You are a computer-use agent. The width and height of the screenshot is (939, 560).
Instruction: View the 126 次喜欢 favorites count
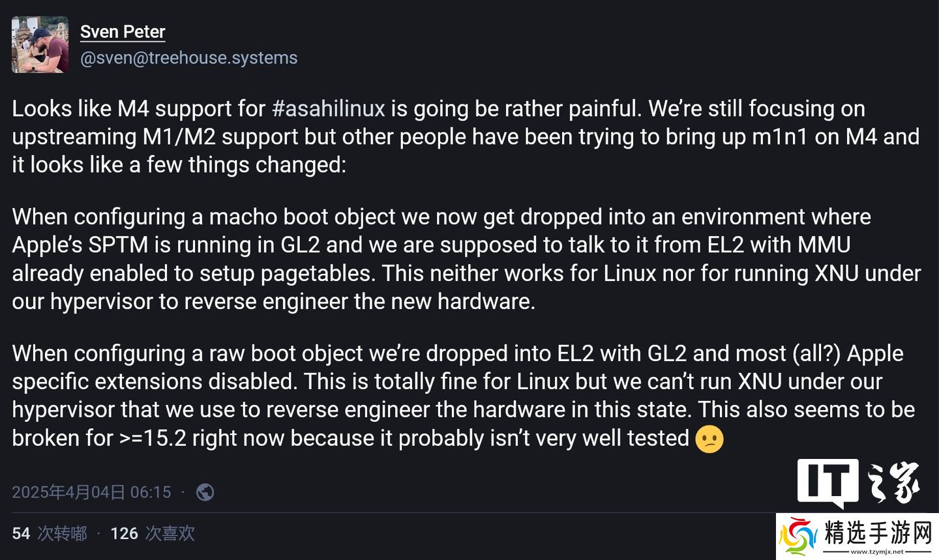(153, 533)
